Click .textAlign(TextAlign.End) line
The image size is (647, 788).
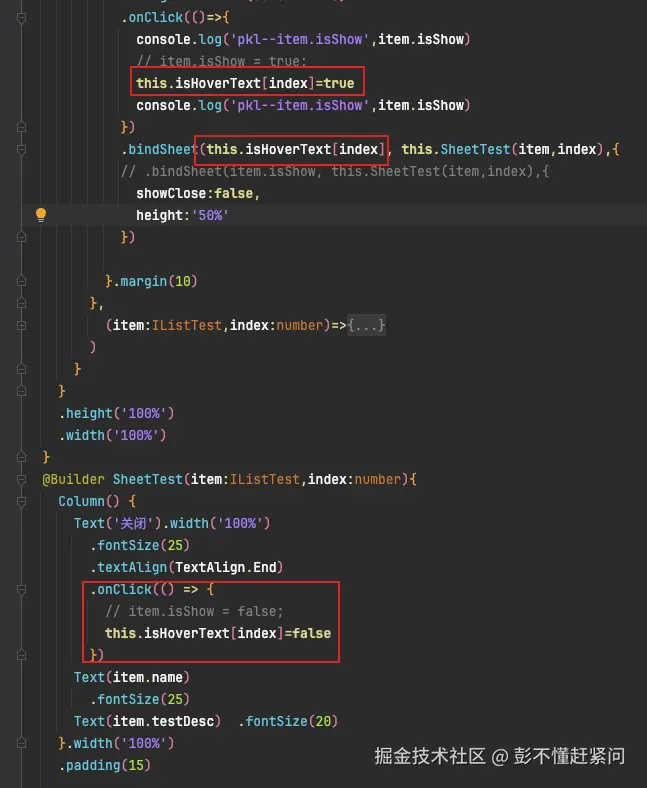tap(187, 567)
